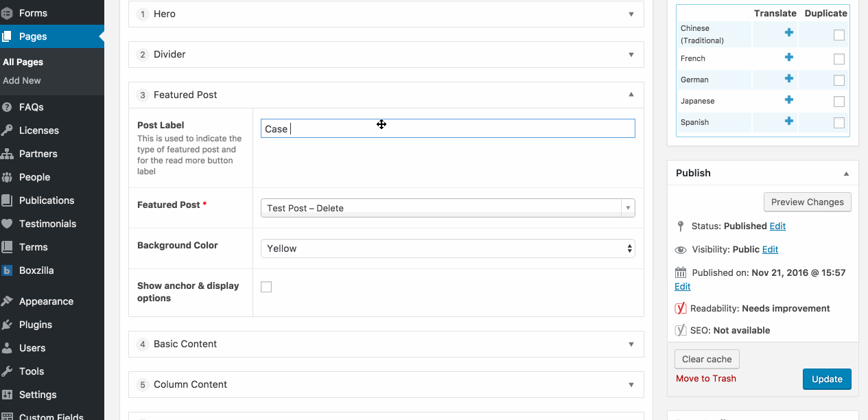Click the Partners hierarchy icon
This screenshot has height=420, width=868.
click(x=7, y=154)
